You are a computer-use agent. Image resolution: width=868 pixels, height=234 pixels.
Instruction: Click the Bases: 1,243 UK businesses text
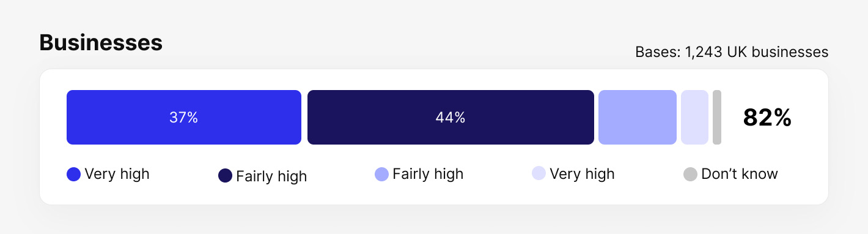coord(732,52)
